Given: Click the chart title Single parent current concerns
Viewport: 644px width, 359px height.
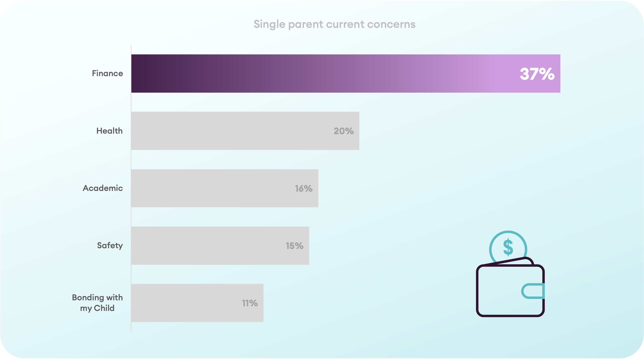Looking at the screenshot, I should point(335,24).
